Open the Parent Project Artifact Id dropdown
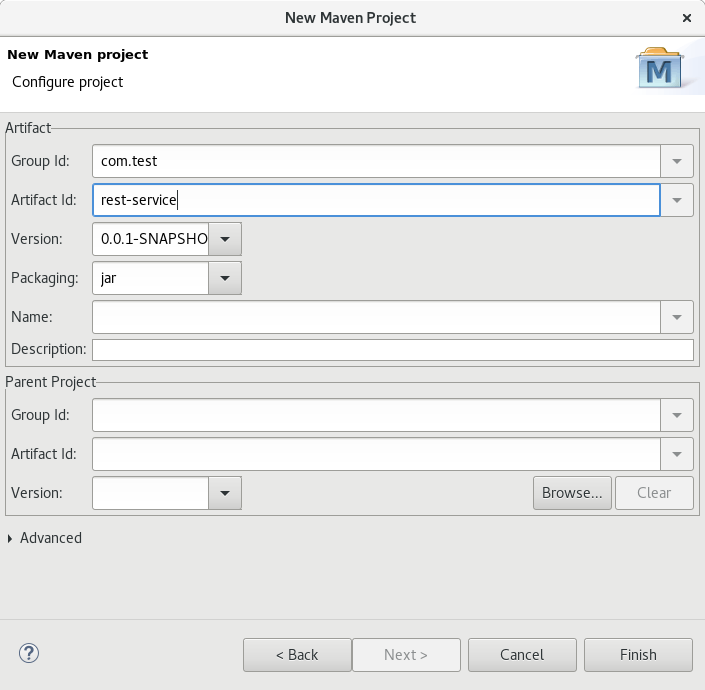Screen dimensions: 705x690 point(677,453)
